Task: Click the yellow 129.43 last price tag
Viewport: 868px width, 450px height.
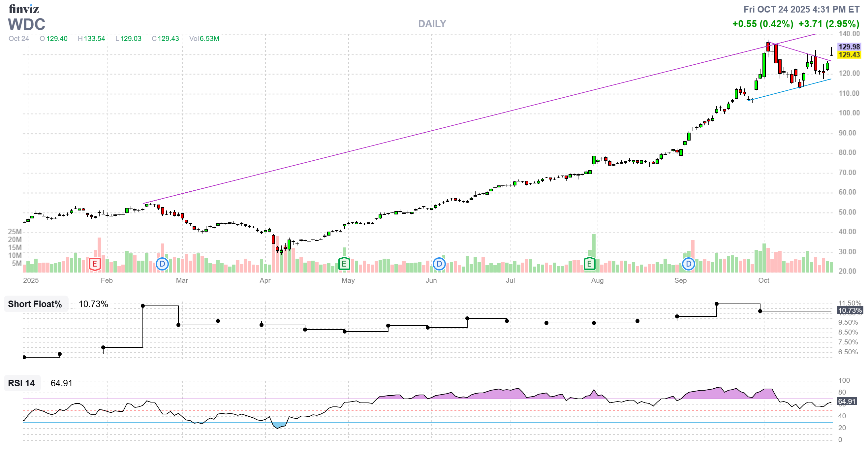Action: click(849, 55)
